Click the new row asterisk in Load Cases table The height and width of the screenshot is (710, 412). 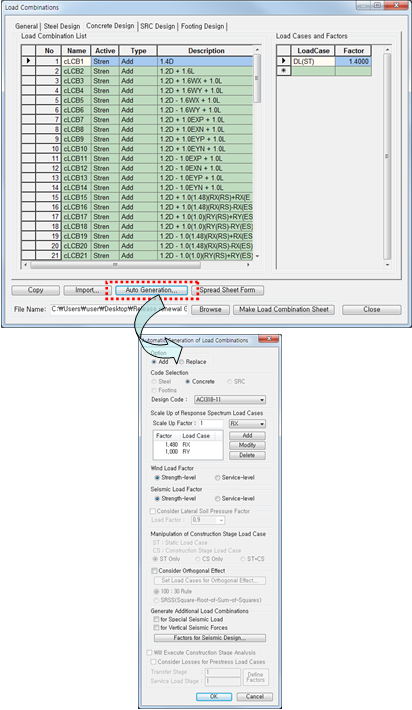284,71
